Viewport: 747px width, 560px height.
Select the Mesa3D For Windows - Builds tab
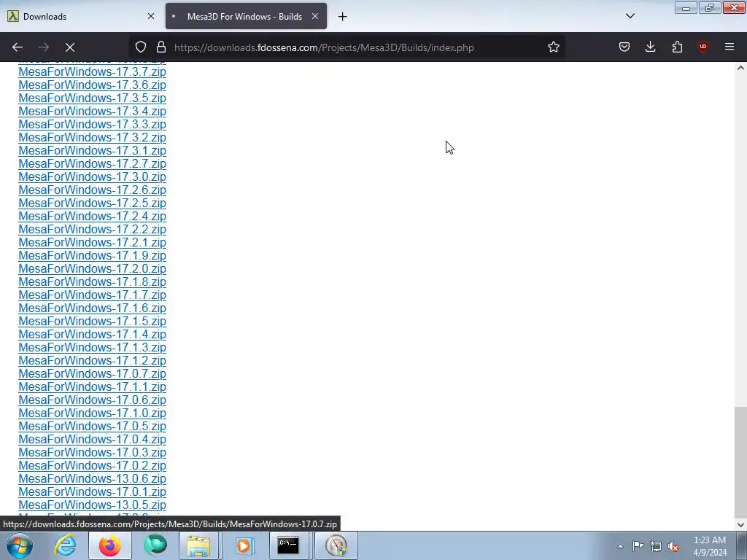[246, 17]
